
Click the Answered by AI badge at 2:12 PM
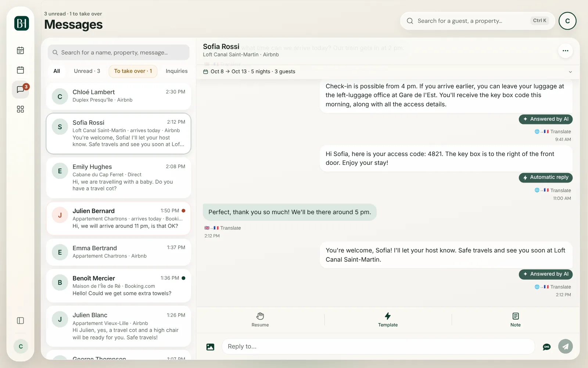coord(546,274)
